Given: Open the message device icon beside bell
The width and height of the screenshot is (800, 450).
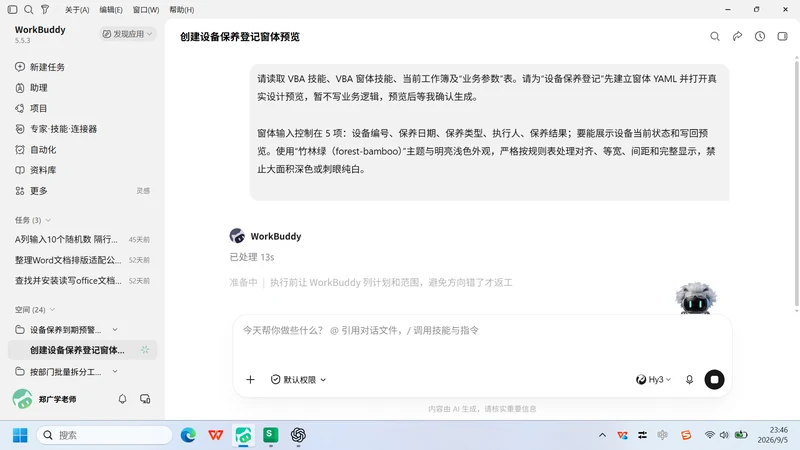Looking at the screenshot, I should (x=145, y=399).
